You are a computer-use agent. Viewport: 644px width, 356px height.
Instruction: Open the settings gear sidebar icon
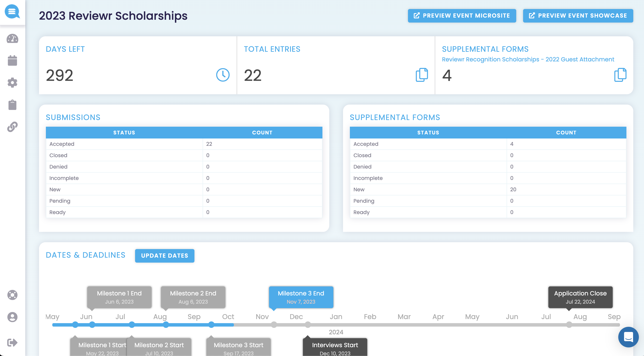coord(12,83)
